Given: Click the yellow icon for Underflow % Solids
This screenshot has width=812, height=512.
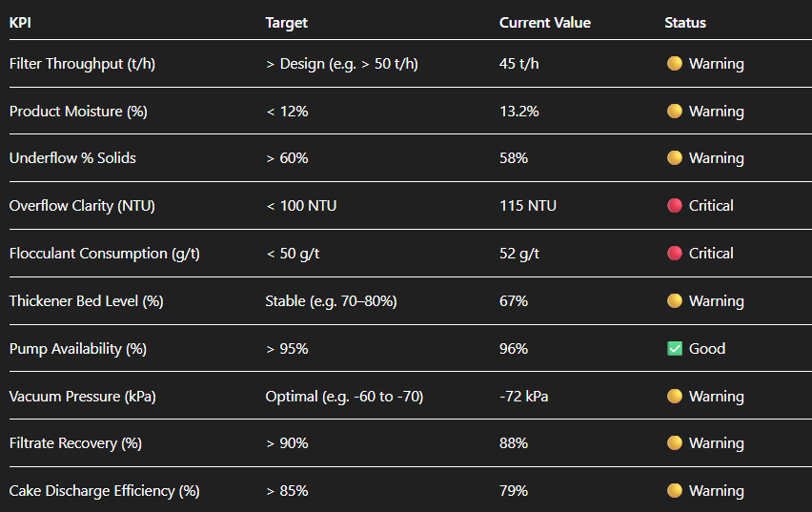Looking at the screenshot, I should click(x=674, y=158).
